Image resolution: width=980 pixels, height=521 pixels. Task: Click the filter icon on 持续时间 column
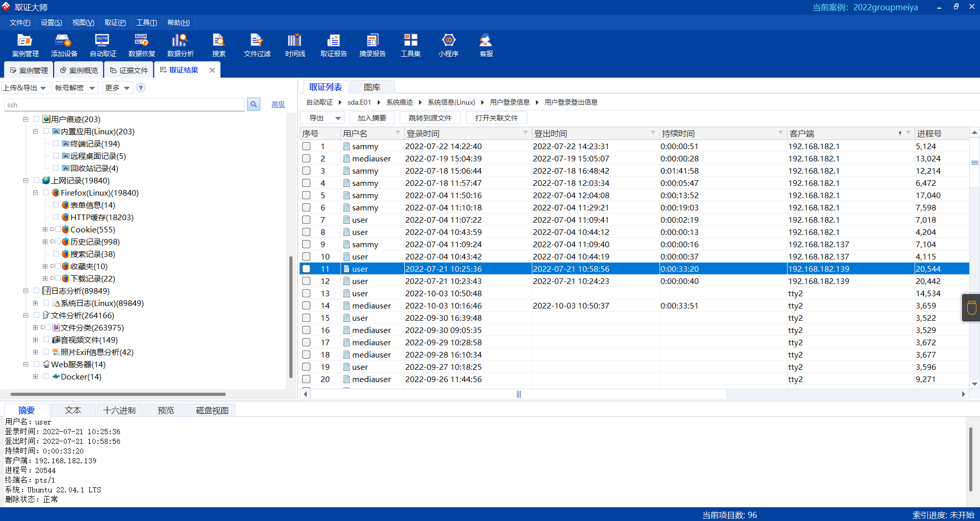pos(780,133)
